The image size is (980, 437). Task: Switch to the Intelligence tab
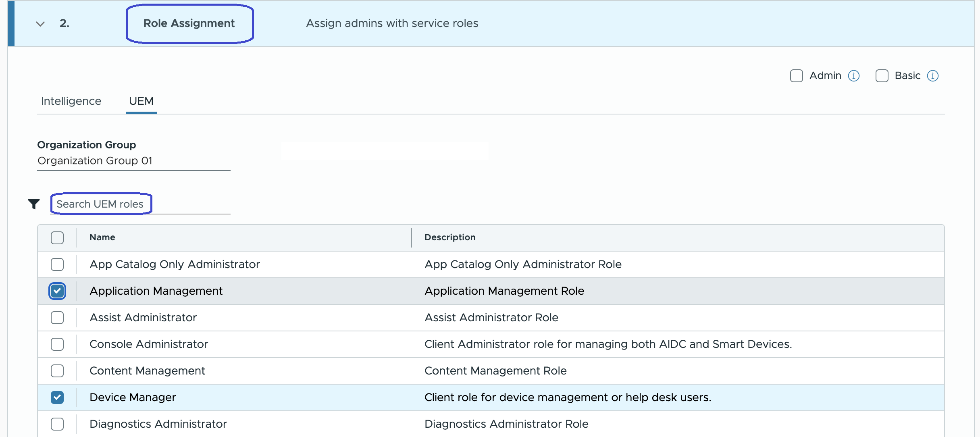click(x=71, y=101)
